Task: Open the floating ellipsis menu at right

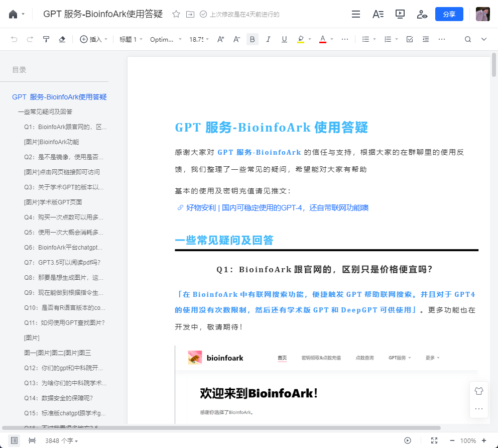Action: 479,409
